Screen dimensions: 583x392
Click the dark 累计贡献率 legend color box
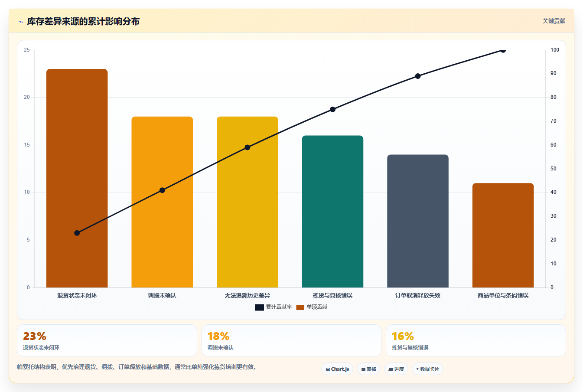click(259, 307)
